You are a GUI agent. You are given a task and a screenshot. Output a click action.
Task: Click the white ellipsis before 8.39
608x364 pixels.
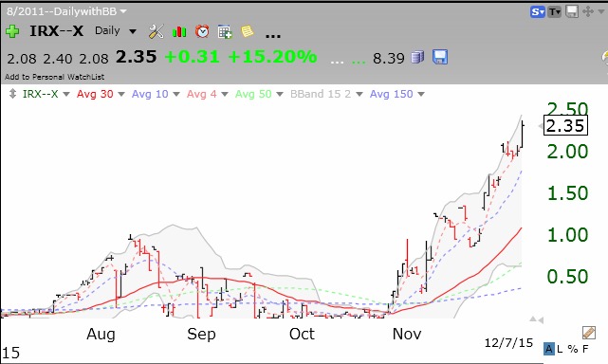[337, 62]
